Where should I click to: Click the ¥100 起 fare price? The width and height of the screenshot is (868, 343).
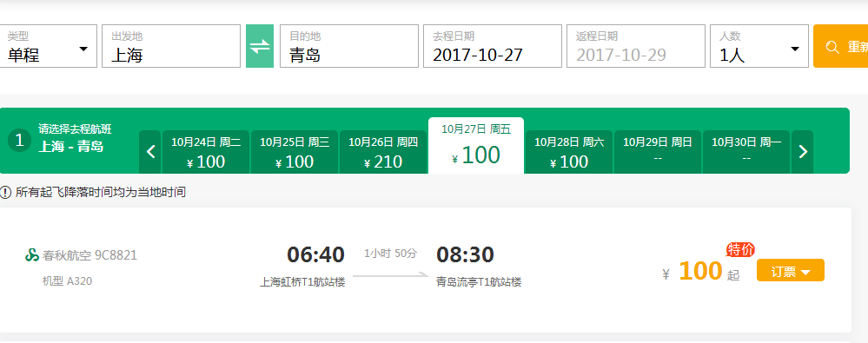click(701, 272)
